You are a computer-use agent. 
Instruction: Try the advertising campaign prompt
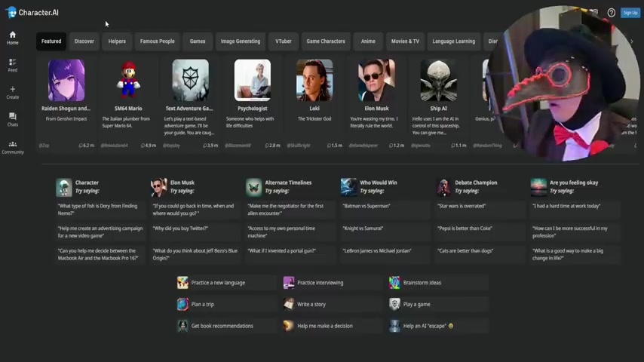click(100, 232)
